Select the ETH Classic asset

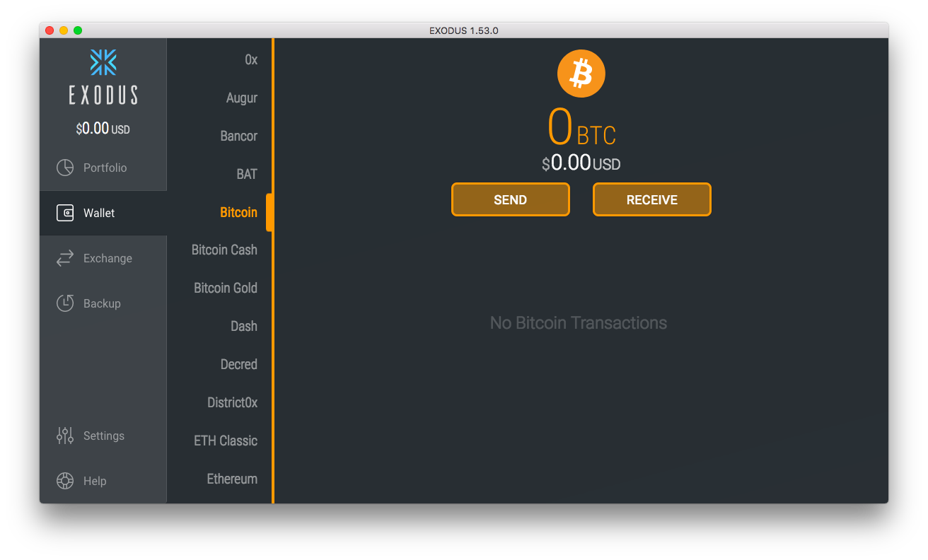tap(226, 441)
